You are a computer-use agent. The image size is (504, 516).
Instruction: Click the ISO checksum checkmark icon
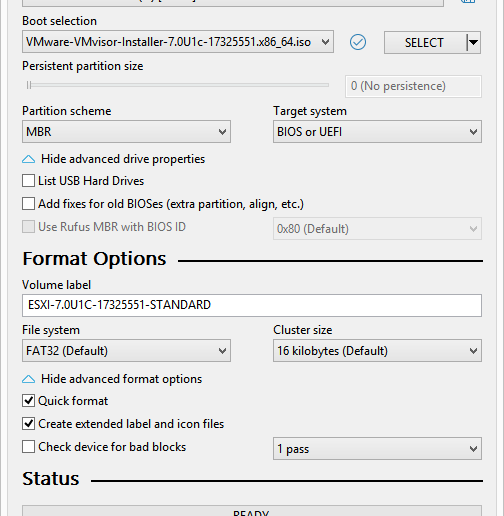tap(358, 42)
